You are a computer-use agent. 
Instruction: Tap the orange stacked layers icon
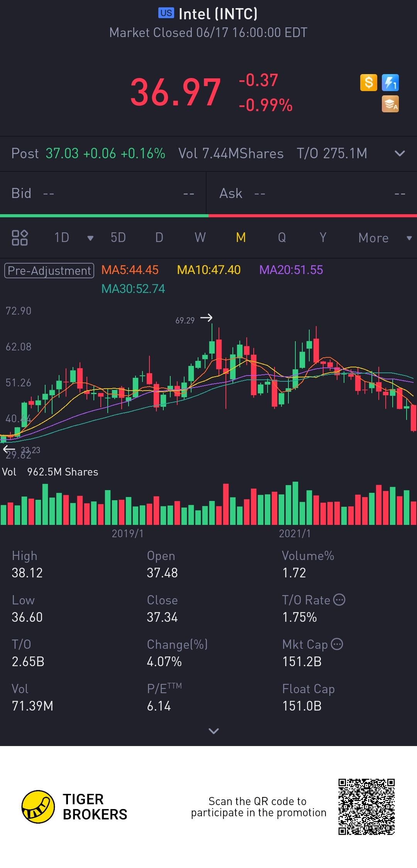click(x=390, y=104)
